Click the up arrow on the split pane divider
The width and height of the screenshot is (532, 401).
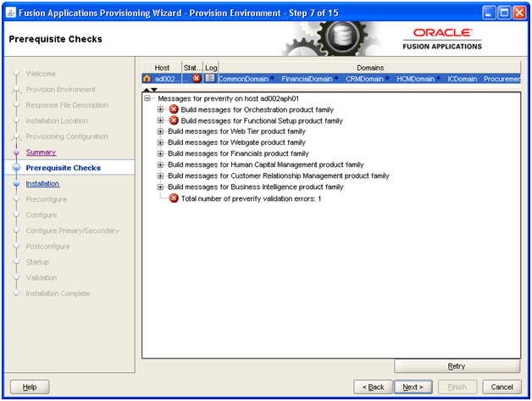pos(147,90)
